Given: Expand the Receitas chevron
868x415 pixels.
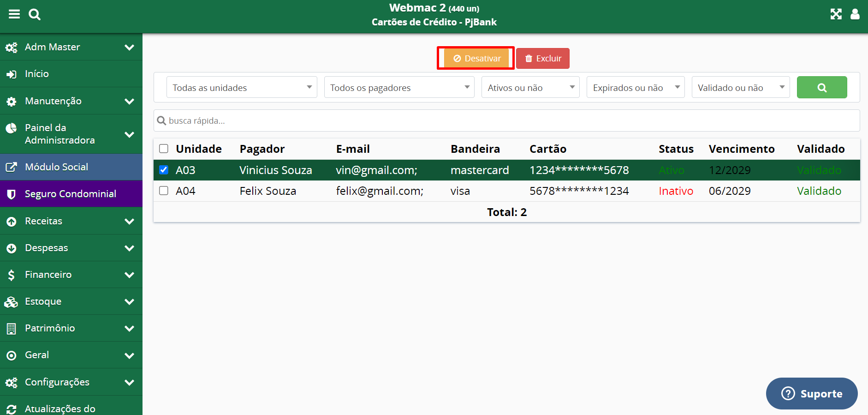Looking at the screenshot, I should coord(130,221).
